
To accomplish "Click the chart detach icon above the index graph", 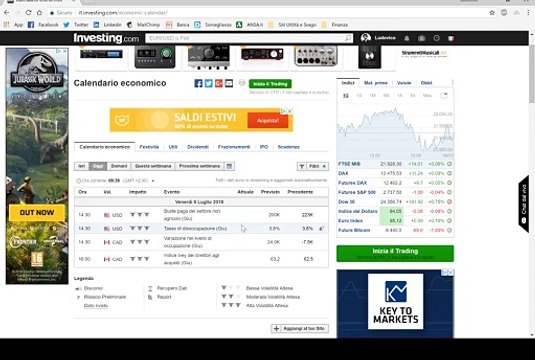I will tap(444, 96).
